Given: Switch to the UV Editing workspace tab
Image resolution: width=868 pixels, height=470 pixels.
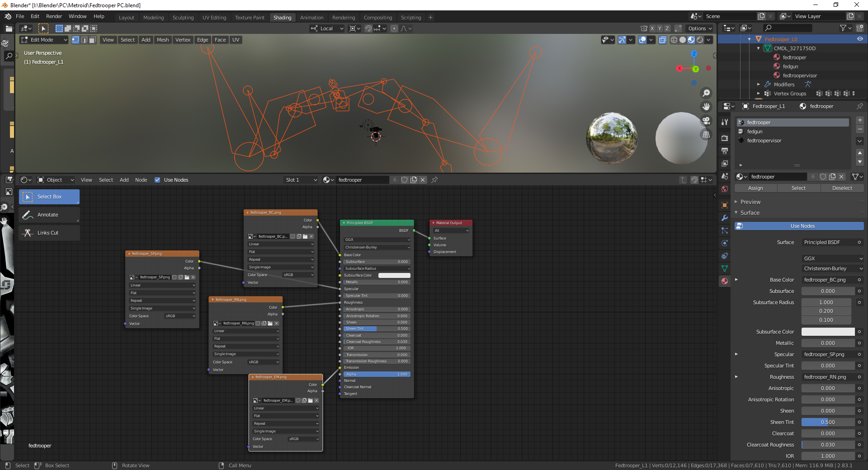Looking at the screenshot, I should point(214,18).
